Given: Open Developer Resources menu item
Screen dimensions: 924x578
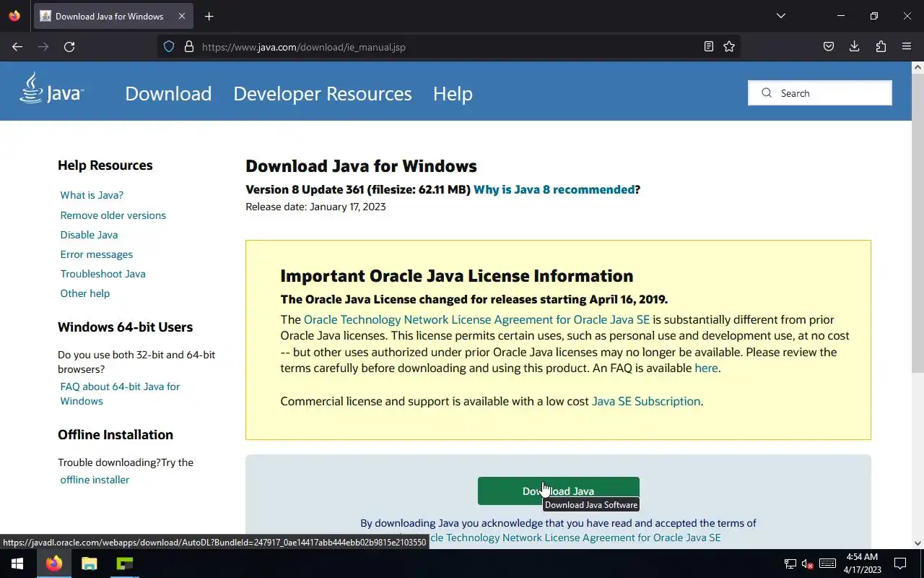Looking at the screenshot, I should tap(323, 94).
